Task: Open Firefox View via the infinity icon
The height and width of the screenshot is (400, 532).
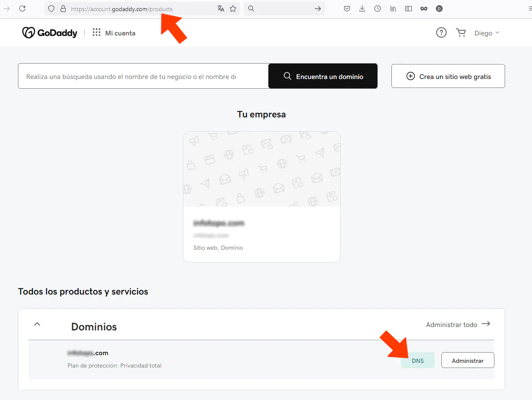Action: pyautogui.click(x=423, y=9)
